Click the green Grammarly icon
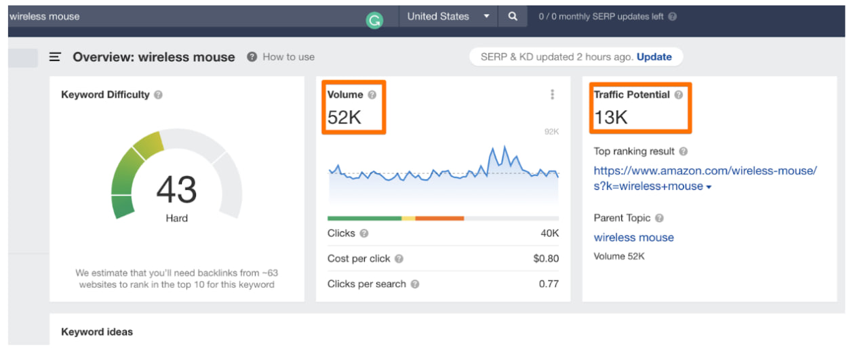Screen dimensions: 868x349 point(374,20)
